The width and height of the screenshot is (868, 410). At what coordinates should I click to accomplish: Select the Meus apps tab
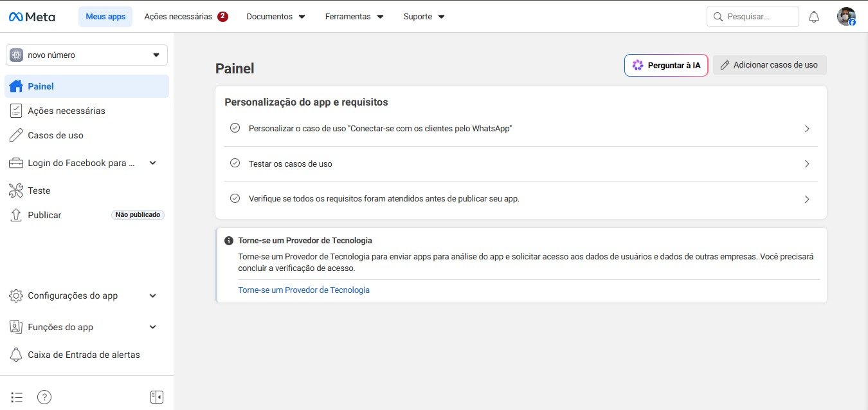(x=105, y=17)
